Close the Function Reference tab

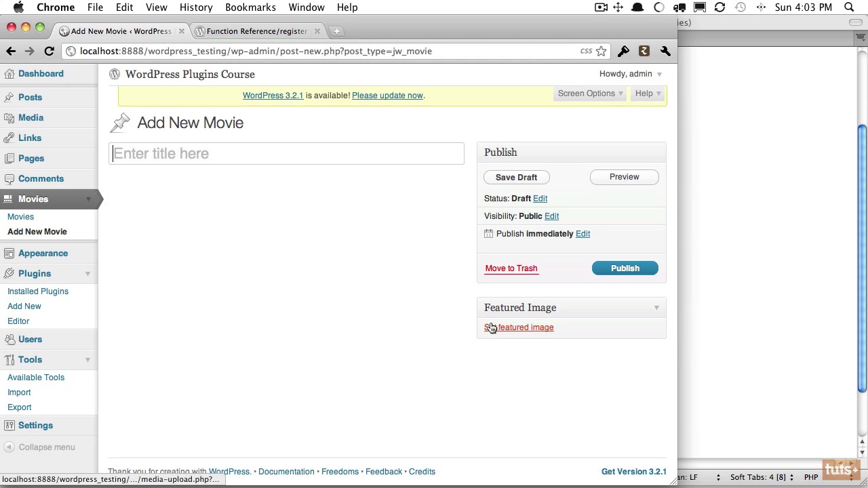coord(317,31)
